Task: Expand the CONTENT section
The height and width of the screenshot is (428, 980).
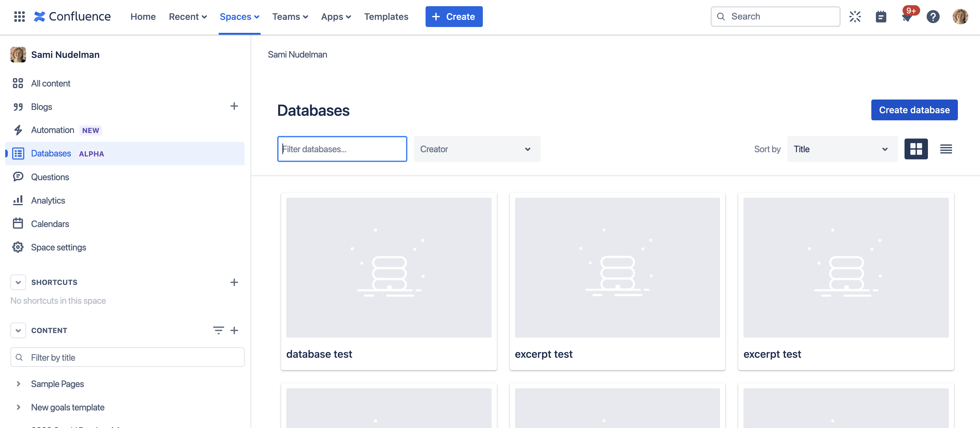Action: (x=17, y=329)
